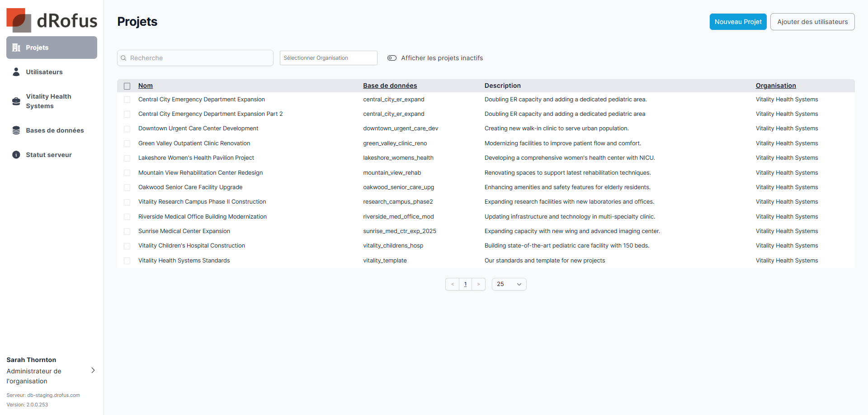Screen dimensions: 868x415
Task: Enable Afficher les projets inactifs toggle
Action: click(x=392, y=58)
